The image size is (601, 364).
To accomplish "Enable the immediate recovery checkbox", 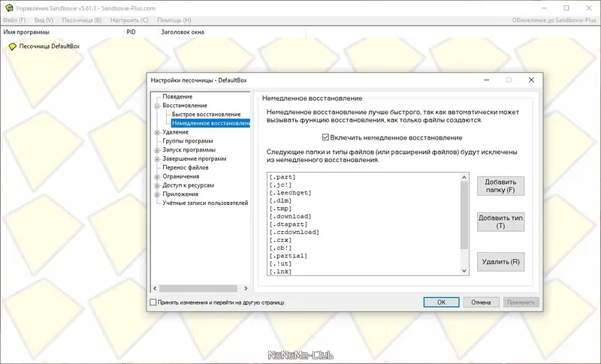I will tap(325, 137).
